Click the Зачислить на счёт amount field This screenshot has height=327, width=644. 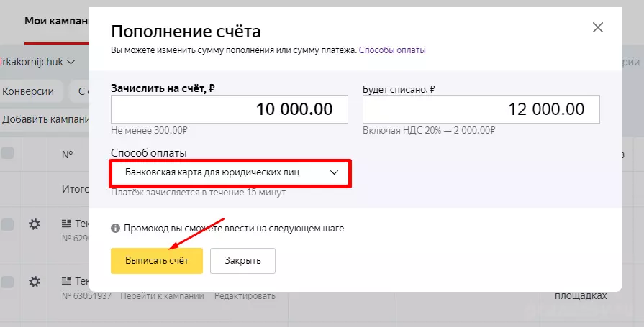point(230,109)
